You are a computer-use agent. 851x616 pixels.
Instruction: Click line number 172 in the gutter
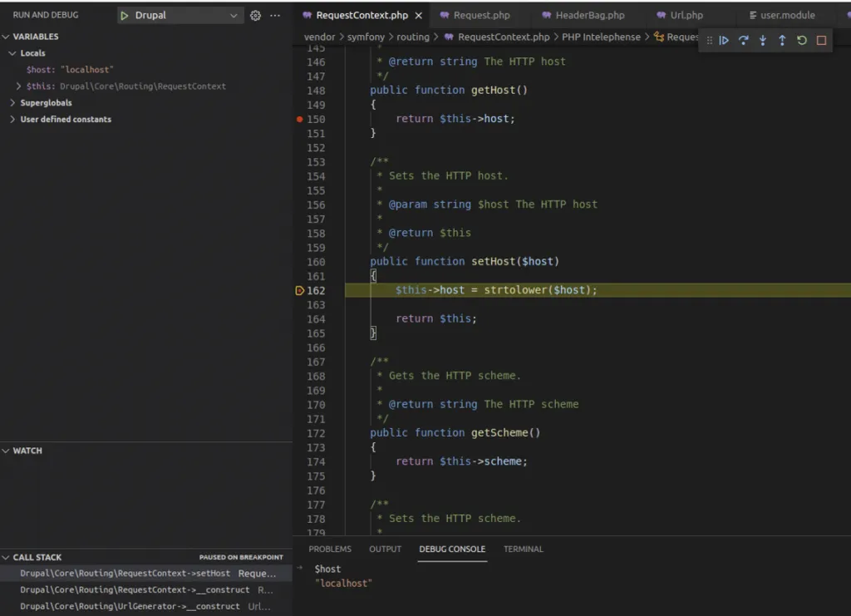point(316,433)
